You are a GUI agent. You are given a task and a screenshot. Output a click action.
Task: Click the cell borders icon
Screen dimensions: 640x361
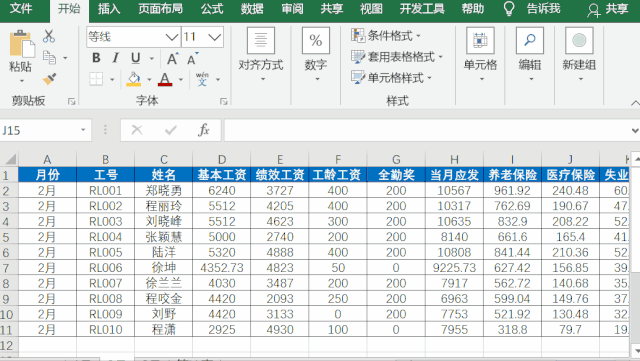96,79
